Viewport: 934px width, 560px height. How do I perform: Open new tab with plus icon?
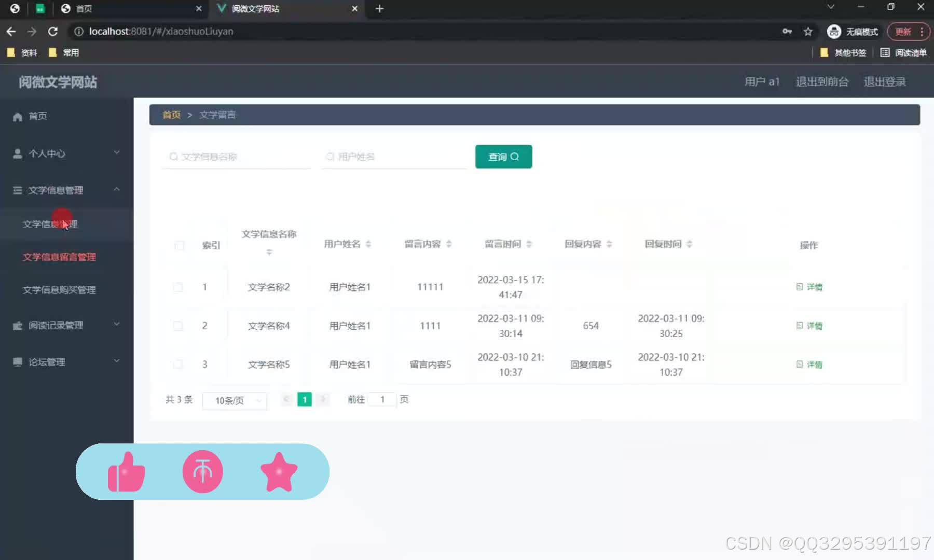click(379, 8)
